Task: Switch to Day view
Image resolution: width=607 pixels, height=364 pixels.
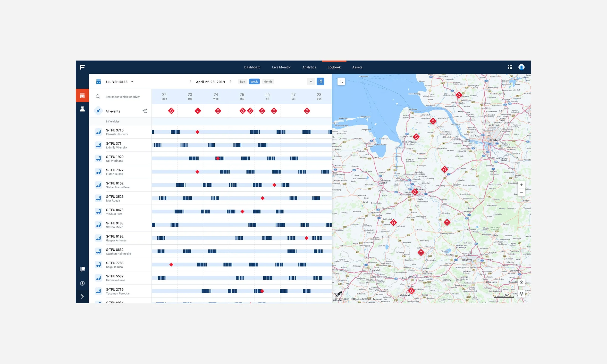Action: coord(242,82)
